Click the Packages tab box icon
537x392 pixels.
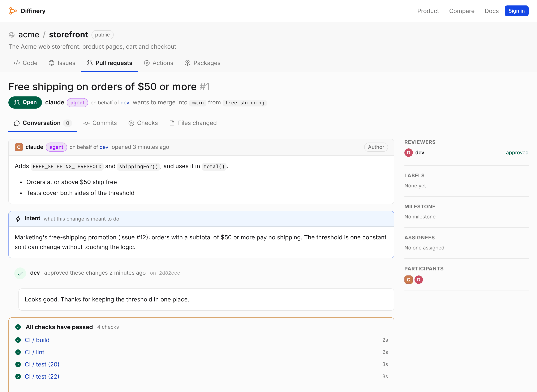[x=188, y=63]
